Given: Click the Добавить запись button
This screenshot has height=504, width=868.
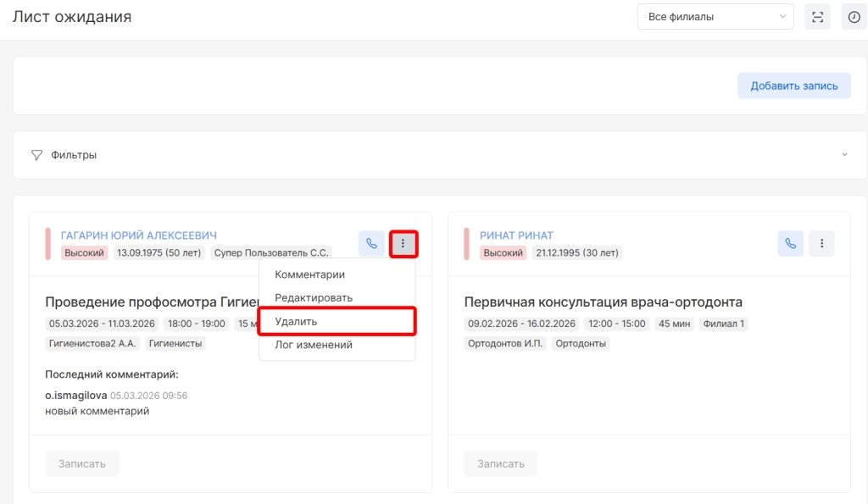Looking at the screenshot, I should coord(793,86).
